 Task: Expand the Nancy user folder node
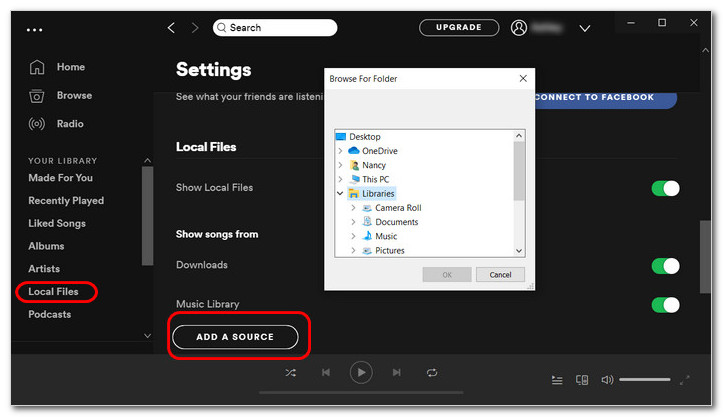(x=340, y=165)
